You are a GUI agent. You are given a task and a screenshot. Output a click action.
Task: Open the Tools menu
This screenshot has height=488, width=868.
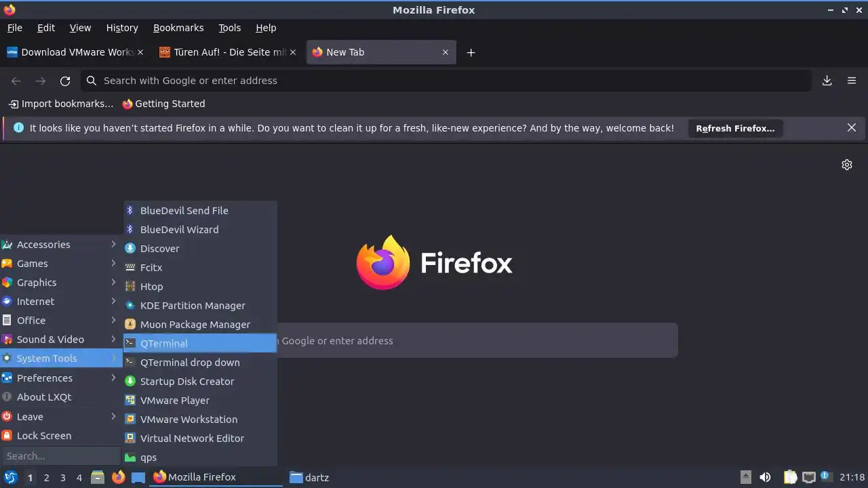click(229, 28)
